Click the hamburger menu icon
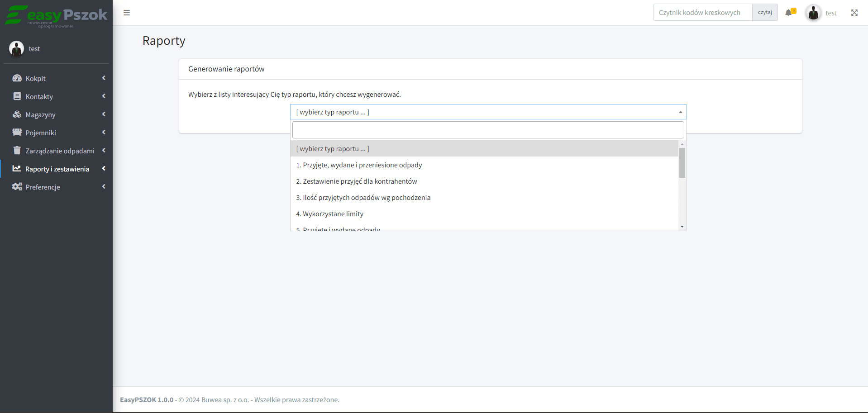This screenshot has height=413, width=868. 127,13
